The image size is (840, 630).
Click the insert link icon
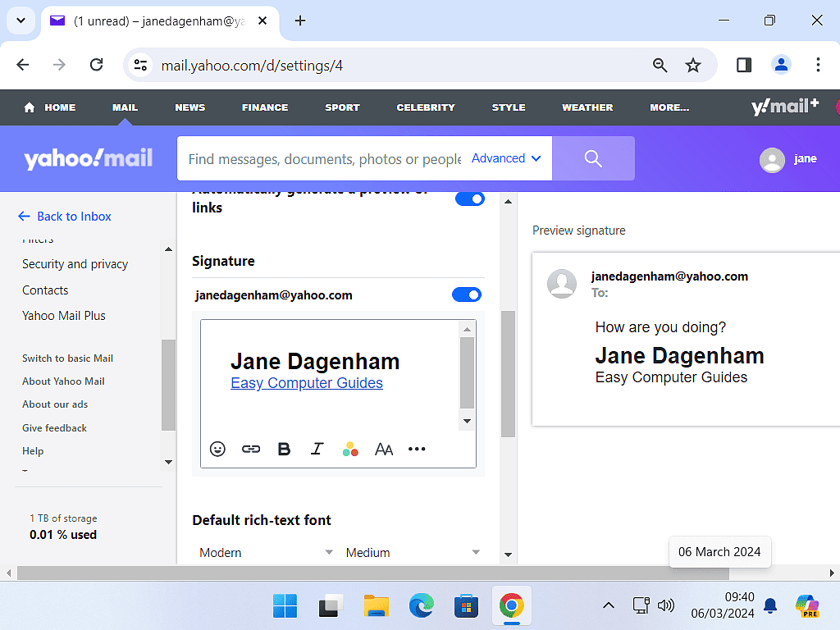click(251, 449)
